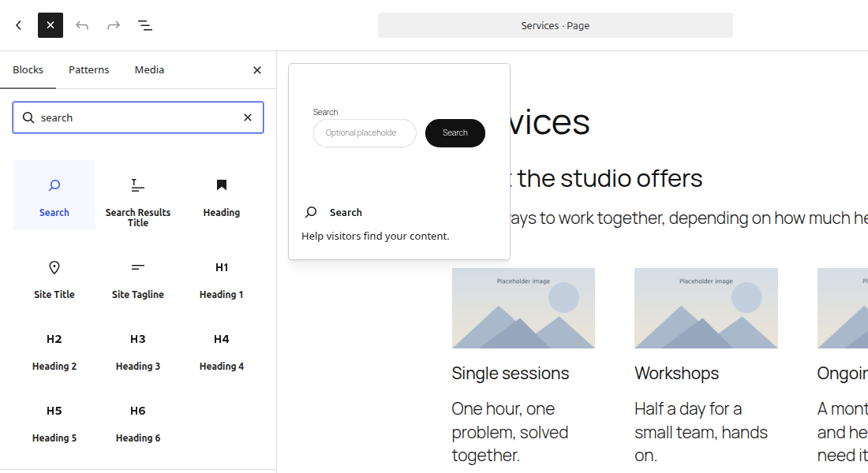Select the Single sessions placeholder image
Screen dimensions: 868x473
coord(523,308)
